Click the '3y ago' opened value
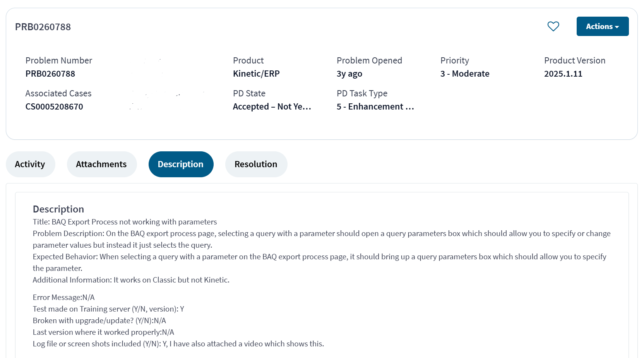Screen dimensions: 644x358 tap(349, 74)
